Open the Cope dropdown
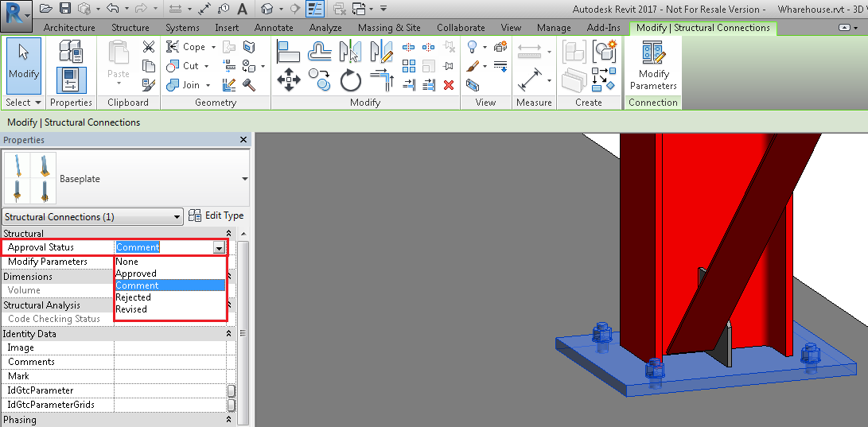Screen dimensions: 868x427 click(214, 47)
